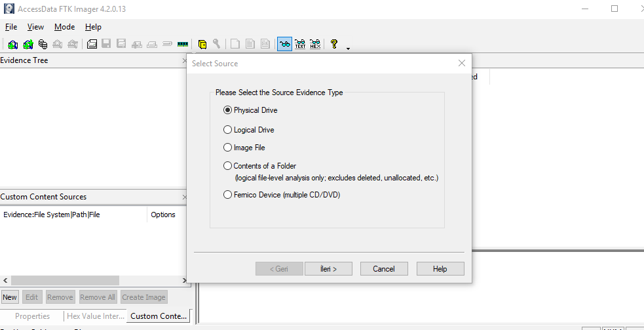
Task: Switch to the Properties tab
Action: click(33, 316)
